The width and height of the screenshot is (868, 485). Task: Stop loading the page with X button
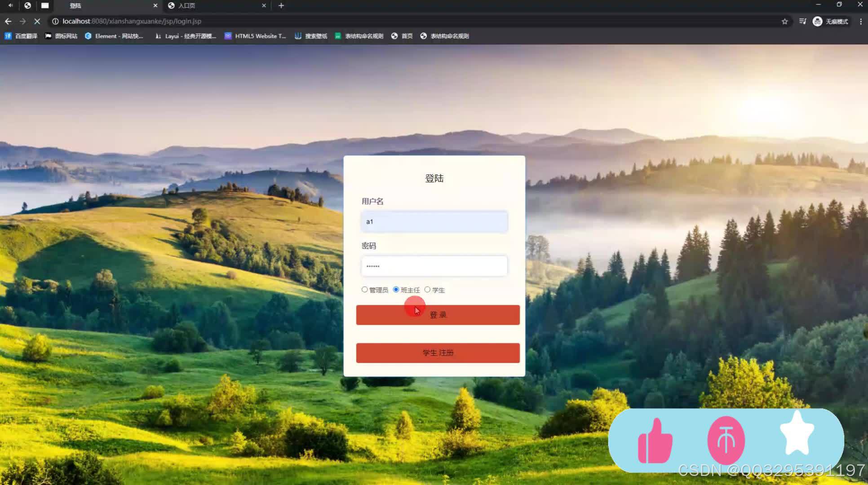point(37,21)
